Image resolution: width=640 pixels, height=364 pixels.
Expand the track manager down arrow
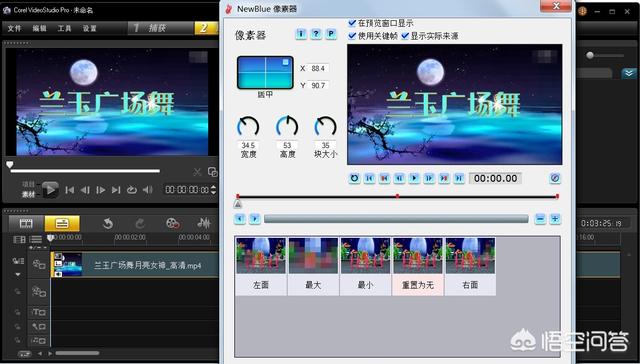(x=18, y=275)
